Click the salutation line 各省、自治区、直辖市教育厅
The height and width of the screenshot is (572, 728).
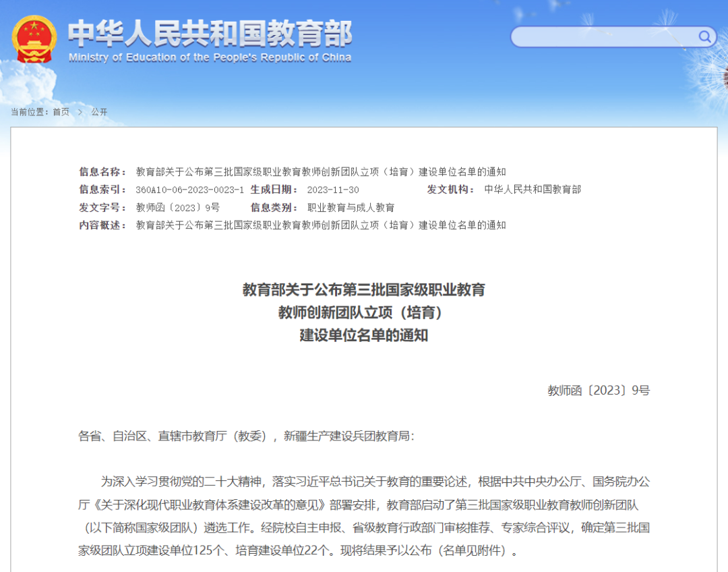point(247,436)
